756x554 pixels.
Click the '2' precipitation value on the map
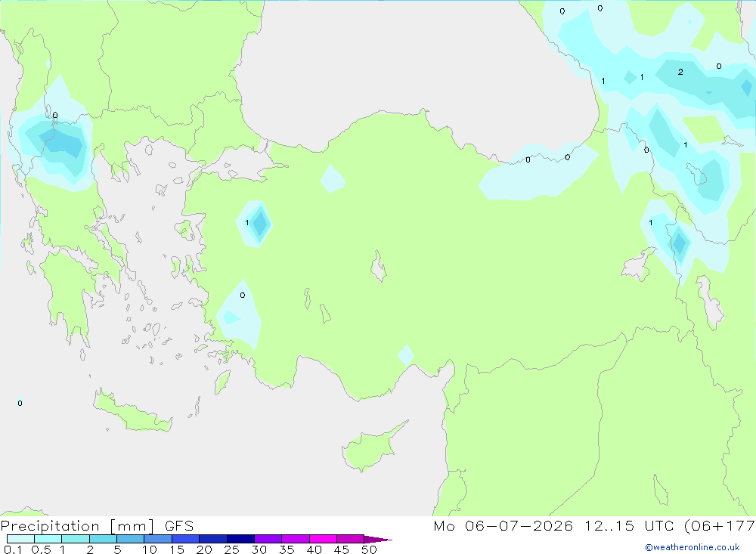coord(680,72)
